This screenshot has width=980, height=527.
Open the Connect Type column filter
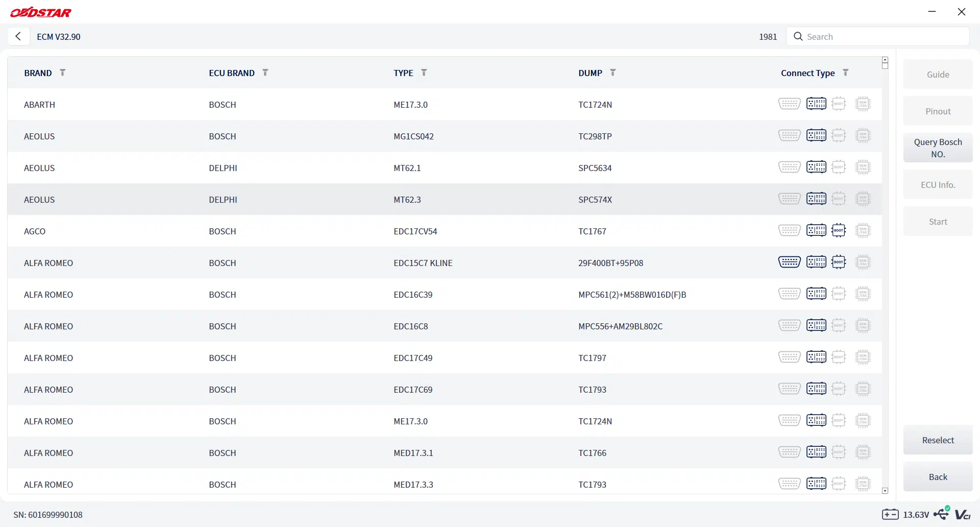[x=846, y=73]
